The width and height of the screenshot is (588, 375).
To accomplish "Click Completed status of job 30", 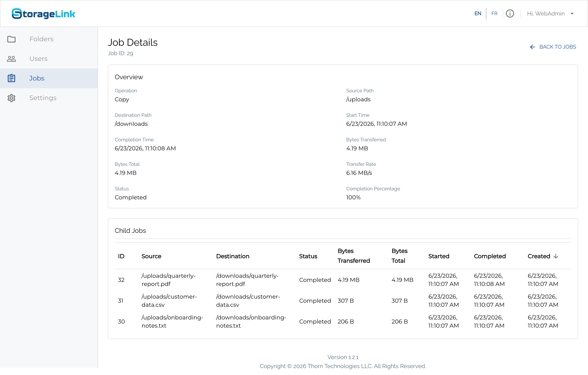I will click(315, 321).
